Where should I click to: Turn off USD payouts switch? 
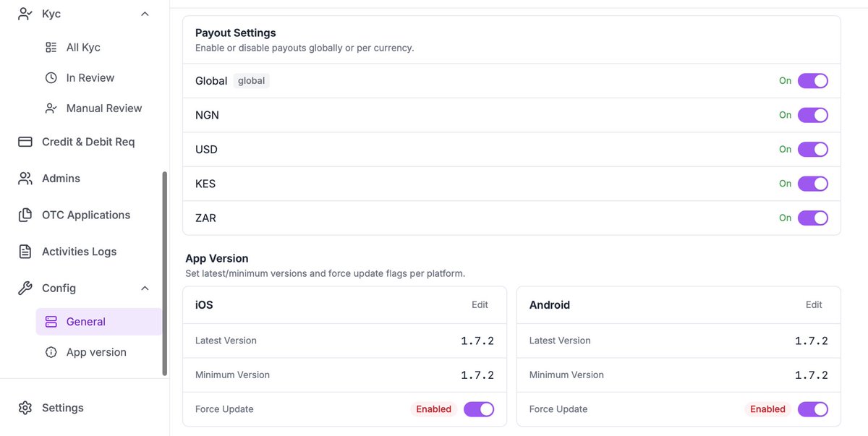click(813, 149)
